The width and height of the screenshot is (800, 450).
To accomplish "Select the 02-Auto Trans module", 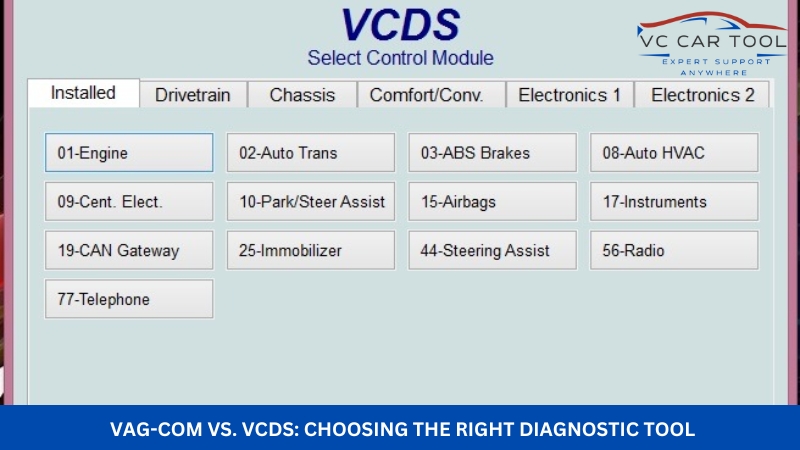I will (x=311, y=153).
